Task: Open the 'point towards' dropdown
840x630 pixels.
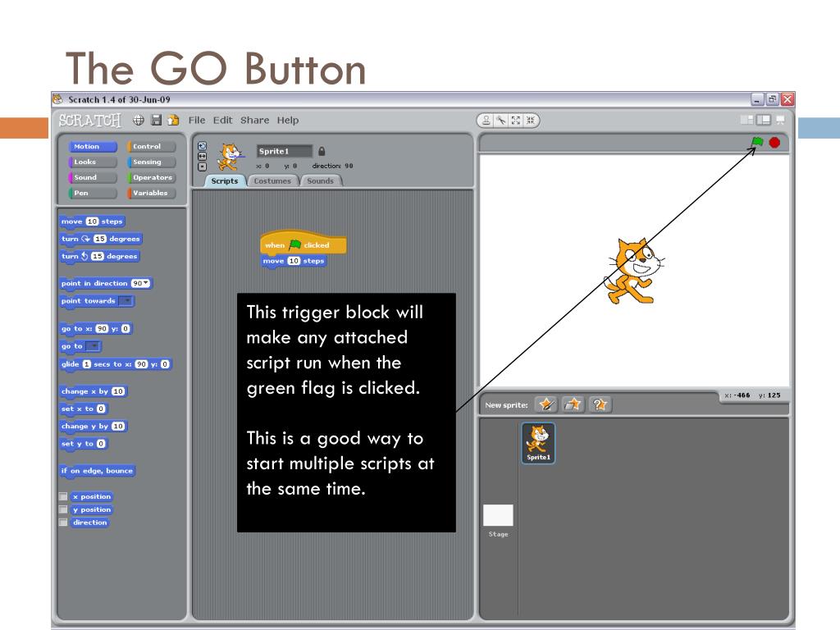Action: (126, 301)
